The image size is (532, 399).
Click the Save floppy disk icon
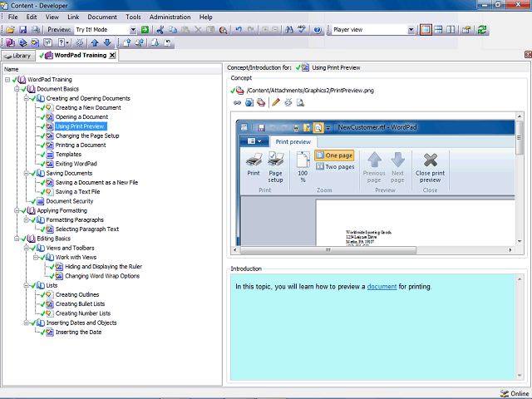click(22, 30)
